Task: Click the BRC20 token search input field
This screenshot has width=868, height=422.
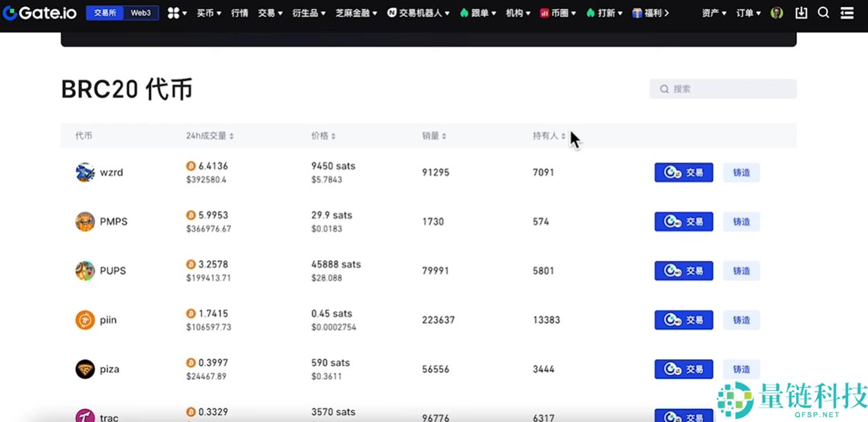Action: click(x=722, y=88)
